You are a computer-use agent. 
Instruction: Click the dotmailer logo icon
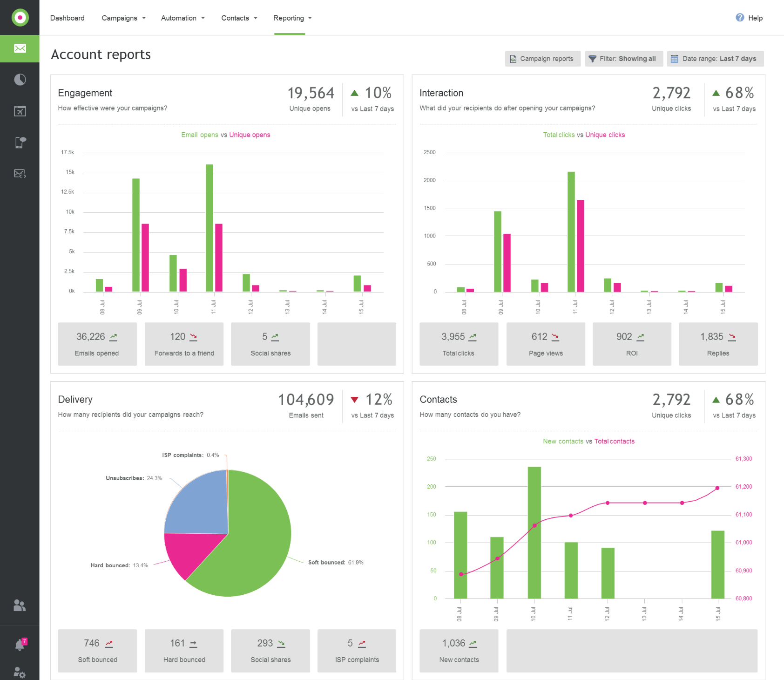(x=20, y=18)
